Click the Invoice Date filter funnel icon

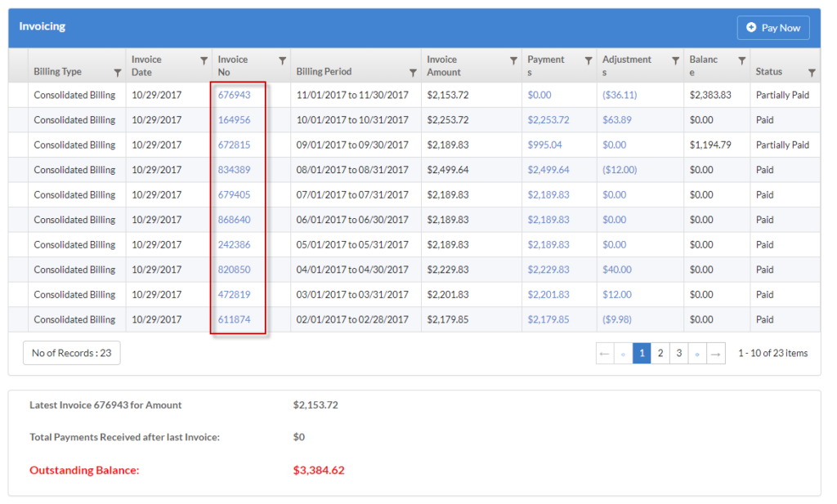coord(202,60)
